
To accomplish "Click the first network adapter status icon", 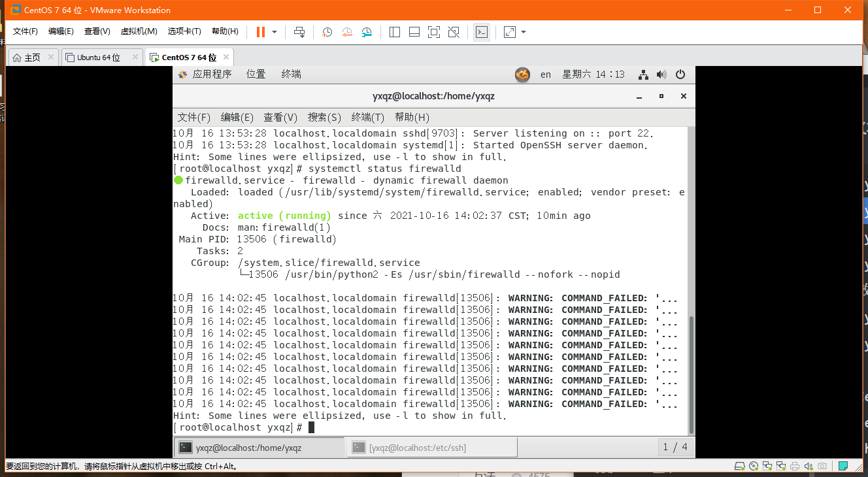I will 767,467.
